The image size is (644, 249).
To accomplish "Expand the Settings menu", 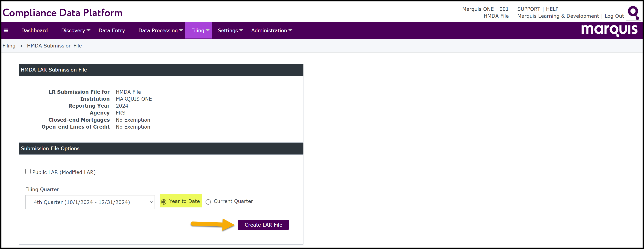I will (230, 31).
